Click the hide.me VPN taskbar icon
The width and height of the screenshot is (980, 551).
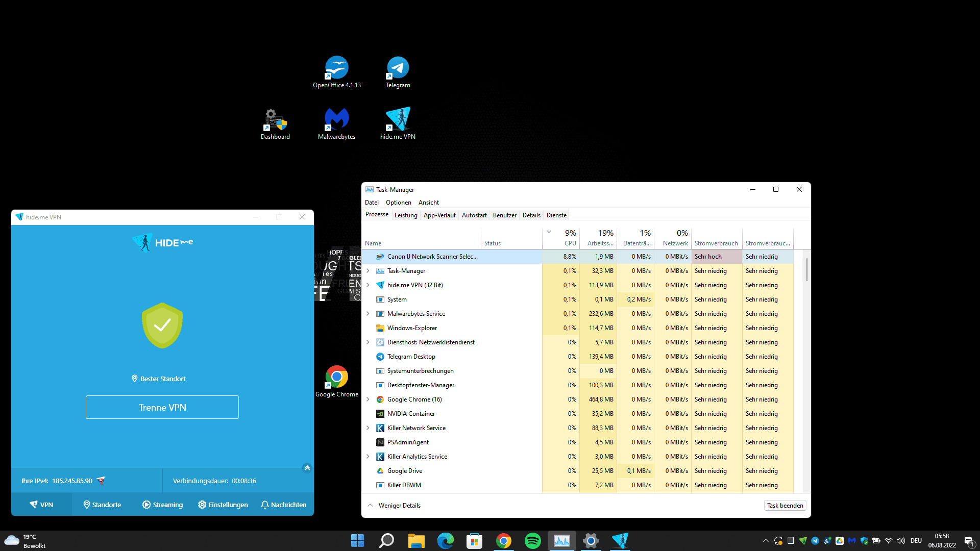tap(620, 540)
